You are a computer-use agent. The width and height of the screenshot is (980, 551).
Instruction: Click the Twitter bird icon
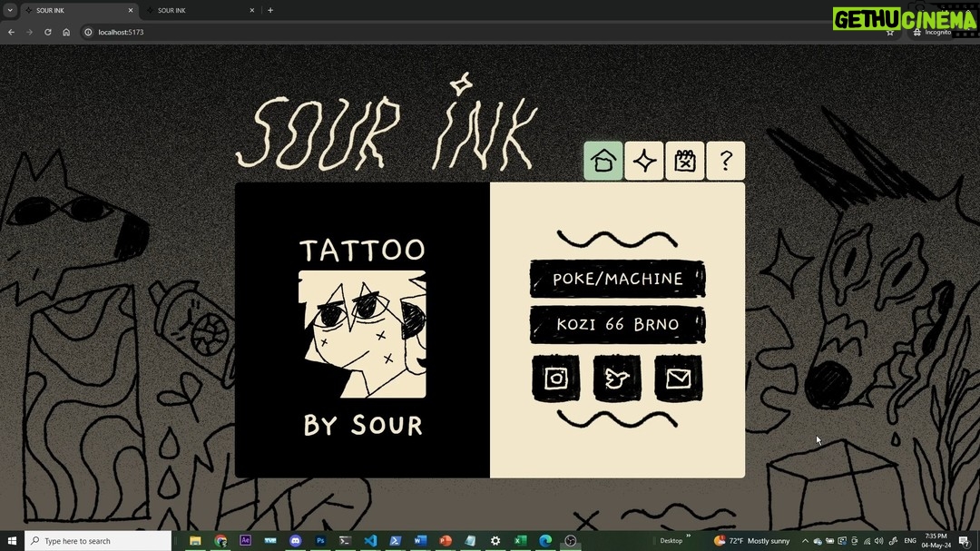point(617,378)
